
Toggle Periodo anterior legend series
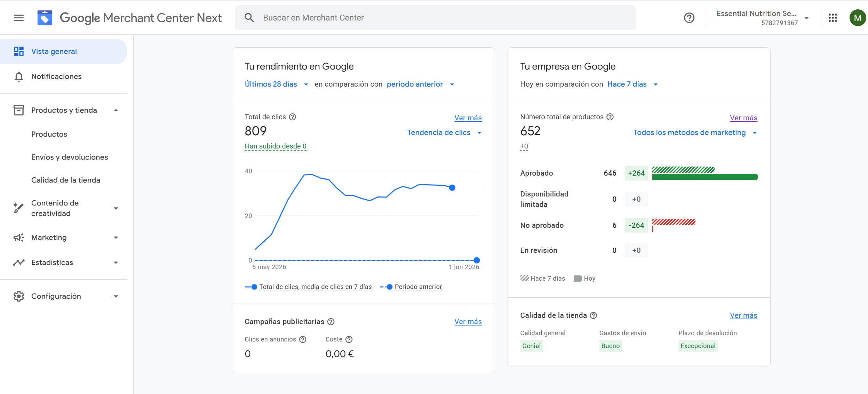click(411, 287)
